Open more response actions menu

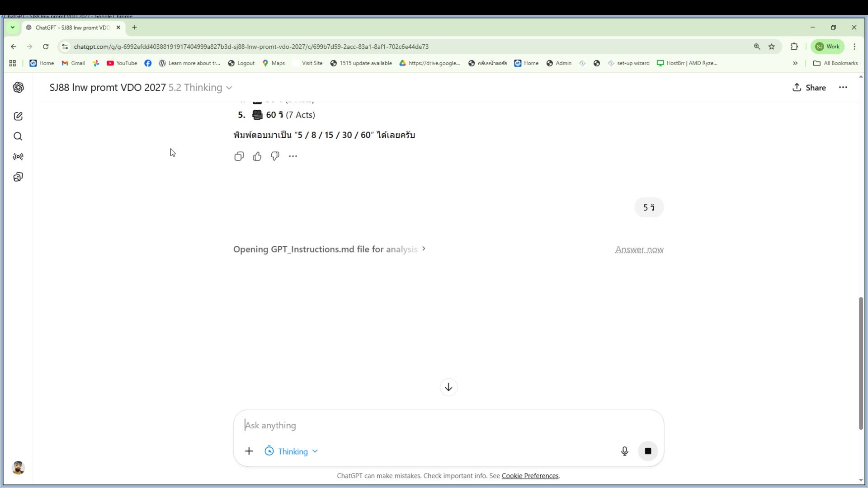[293, 156]
